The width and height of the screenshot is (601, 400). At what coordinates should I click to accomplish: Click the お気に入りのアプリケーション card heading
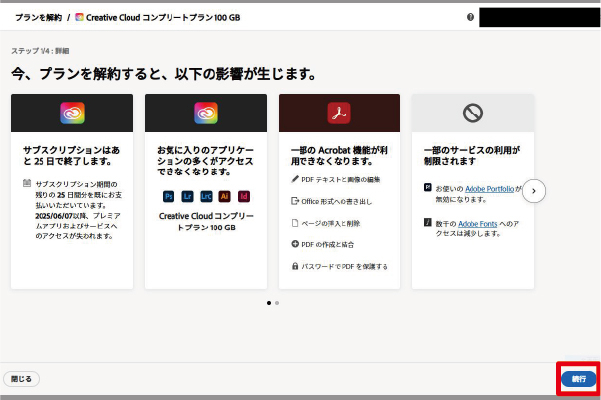click(x=205, y=161)
